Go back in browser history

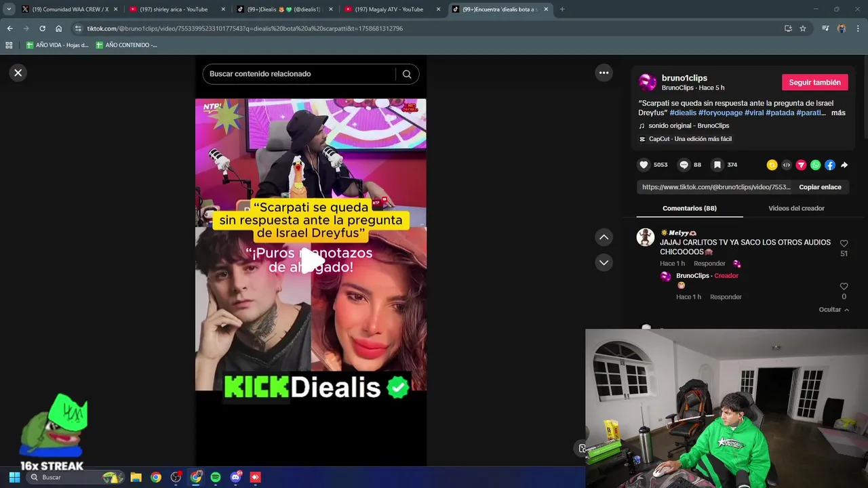tap(9, 28)
